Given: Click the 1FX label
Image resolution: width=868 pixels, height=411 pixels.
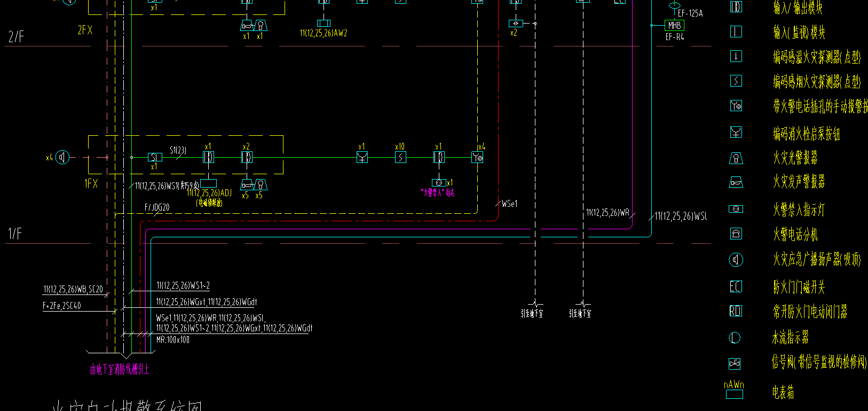Looking at the screenshot, I should 91,184.
